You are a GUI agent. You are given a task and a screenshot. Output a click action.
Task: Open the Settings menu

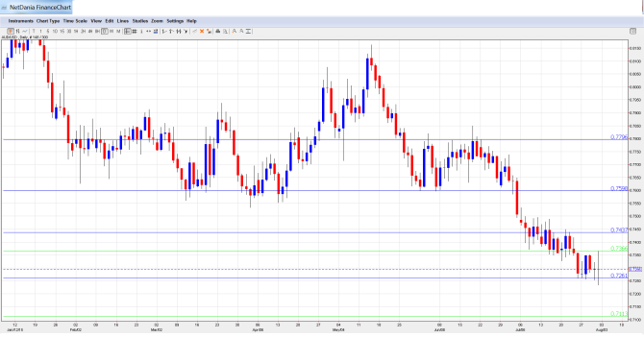tap(175, 21)
